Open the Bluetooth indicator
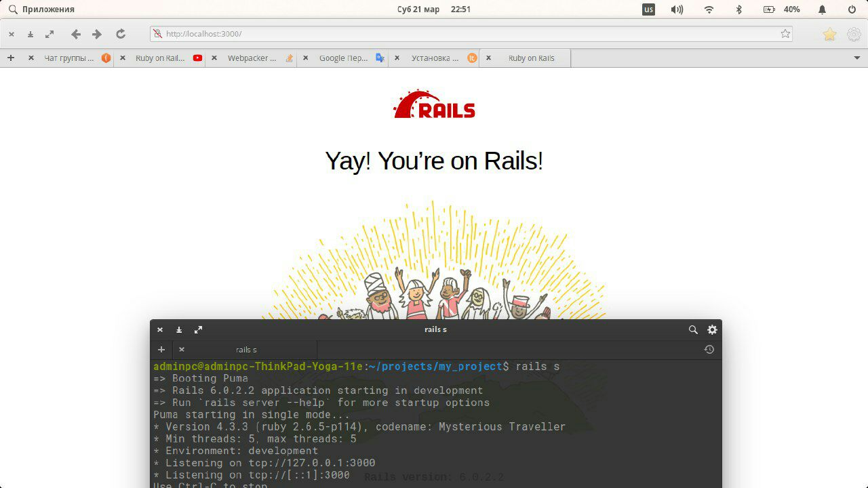Image resolution: width=868 pixels, height=488 pixels. [739, 9]
